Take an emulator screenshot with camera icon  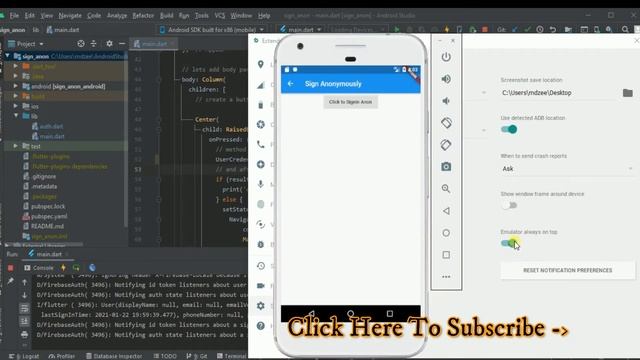coord(446,167)
